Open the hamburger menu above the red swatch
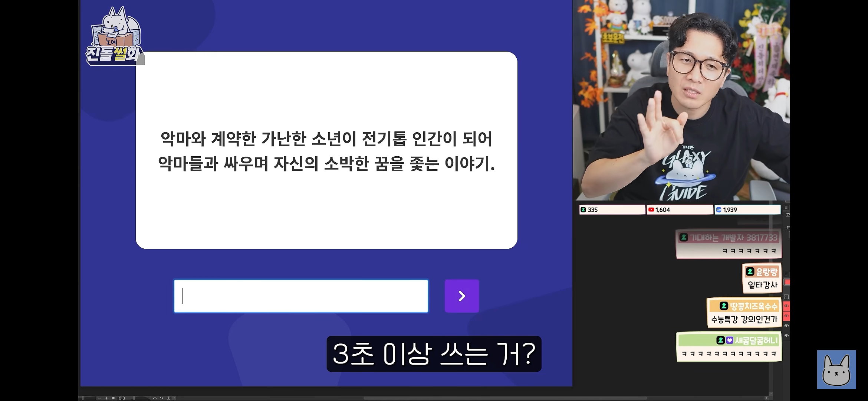The height and width of the screenshot is (401, 868). pyautogui.click(x=786, y=274)
